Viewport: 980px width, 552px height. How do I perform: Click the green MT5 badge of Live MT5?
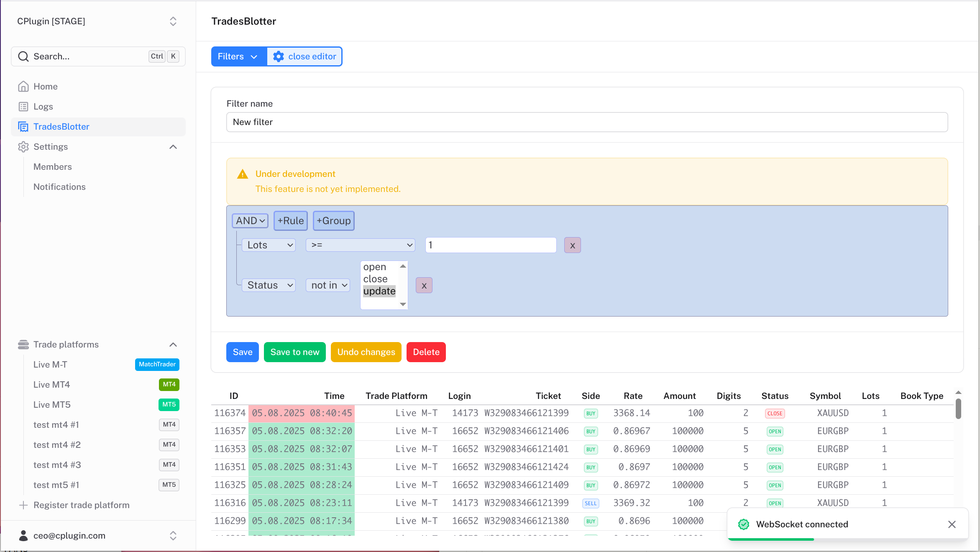click(169, 405)
